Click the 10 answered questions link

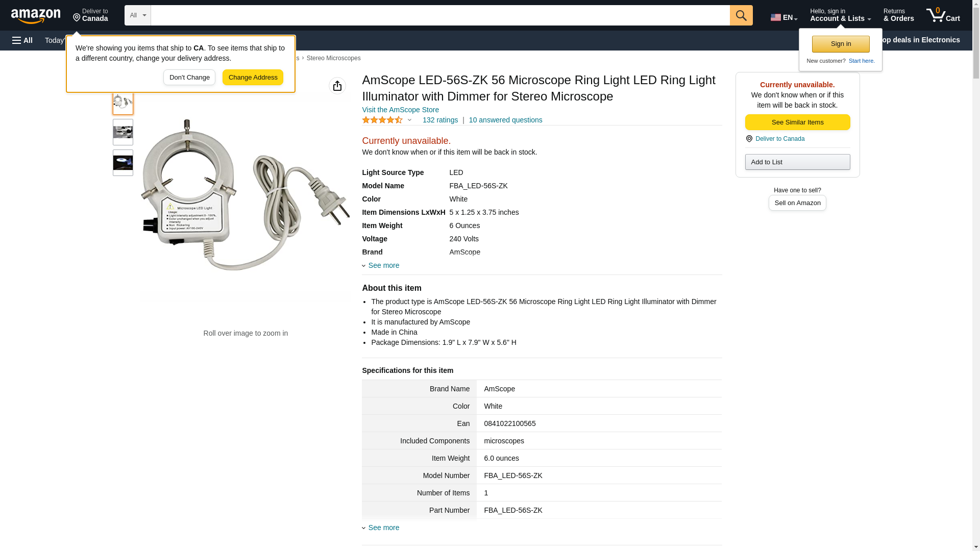click(x=505, y=120)
